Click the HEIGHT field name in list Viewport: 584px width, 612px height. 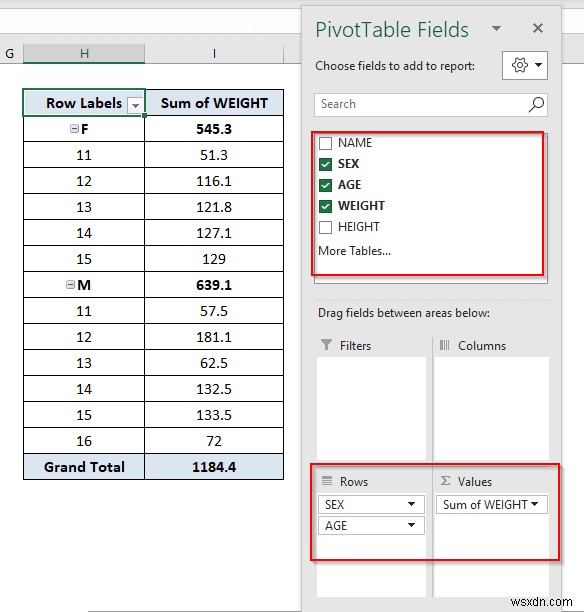[358, 227]
